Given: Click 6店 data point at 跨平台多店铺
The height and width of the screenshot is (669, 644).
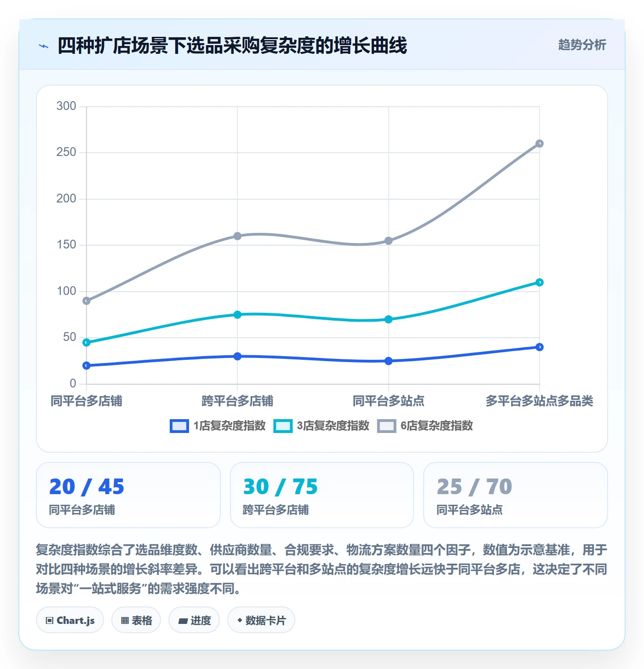Looking at the screenshot, I should coord(237,236).
